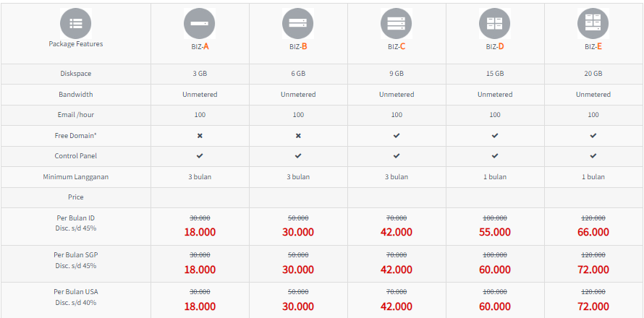This screenshot has width=644, height=318.
Task: Select the BIZ-C package title
Action: [397, 47]
